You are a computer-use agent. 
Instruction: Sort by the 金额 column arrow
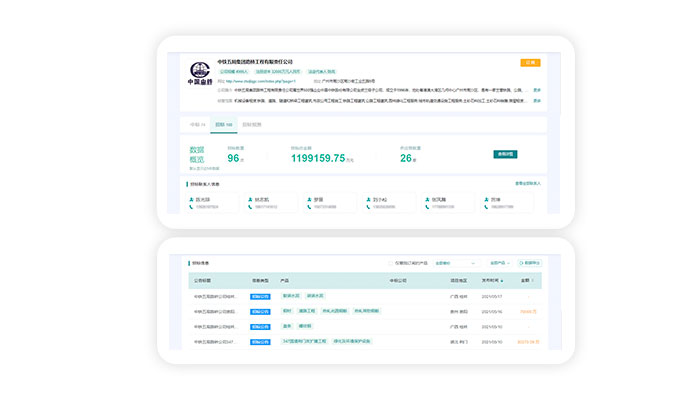point(533,281)
